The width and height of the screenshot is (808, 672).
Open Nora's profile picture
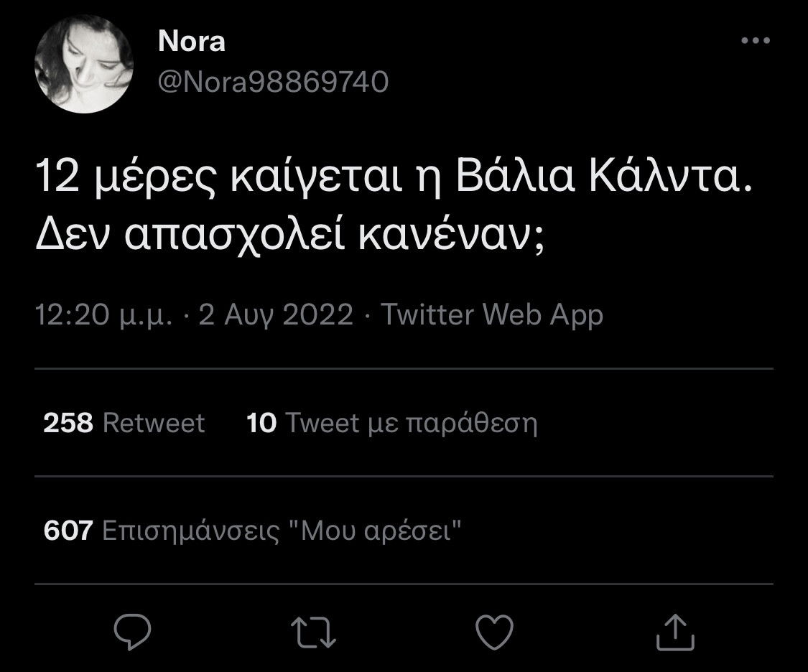[84, 64]
